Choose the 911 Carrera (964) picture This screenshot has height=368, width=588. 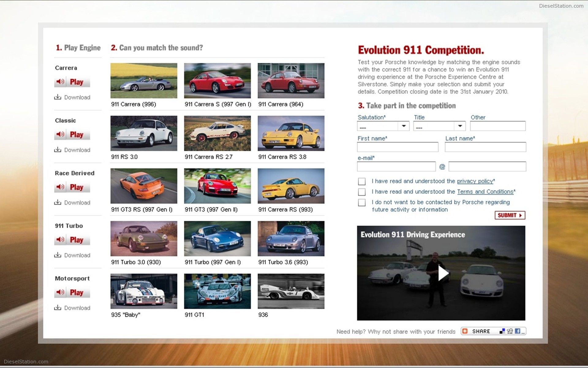(x=291, y=81)
